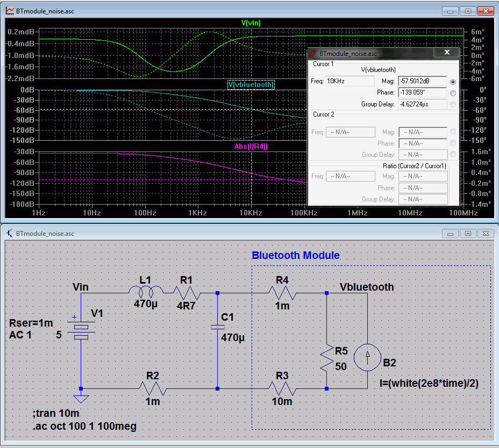The image size is (499, 448).
Task: Select the C1 capacitor symbol
Action: 217,327
